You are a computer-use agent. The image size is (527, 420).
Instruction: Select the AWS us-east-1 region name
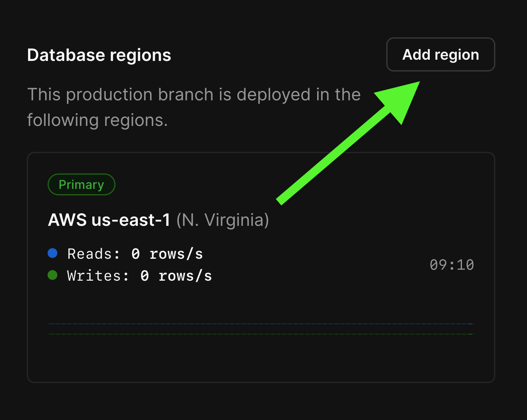[109, 220]
